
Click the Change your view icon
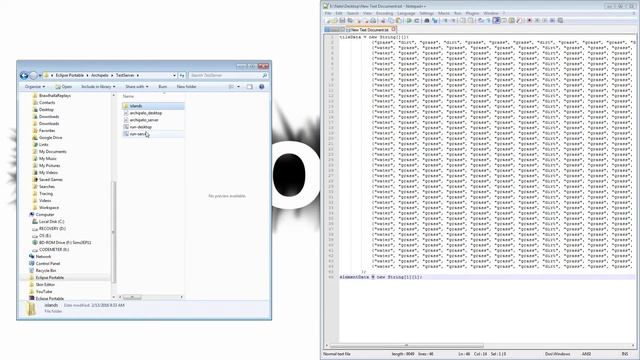pos(231,87)
